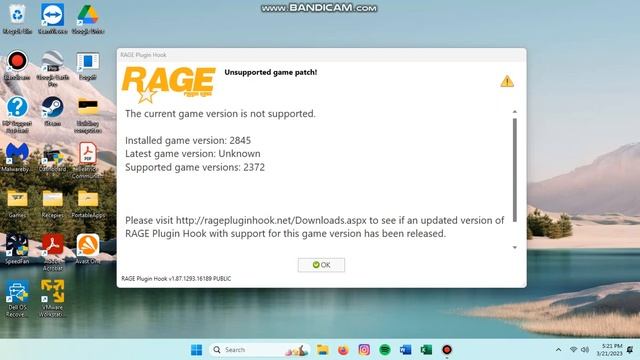Click the RAGE Plugin Hook logo
This screenshot has width=640, height=360.
tap(169, 84)
